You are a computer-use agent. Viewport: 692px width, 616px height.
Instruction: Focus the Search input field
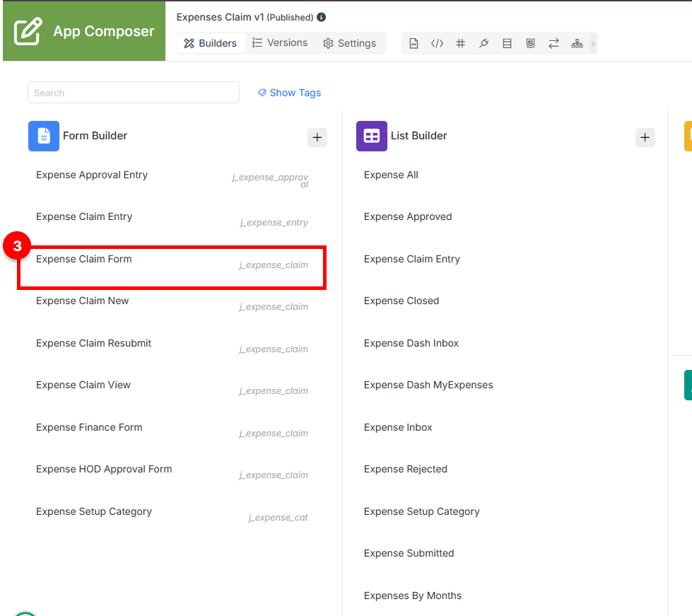point(134,93)
